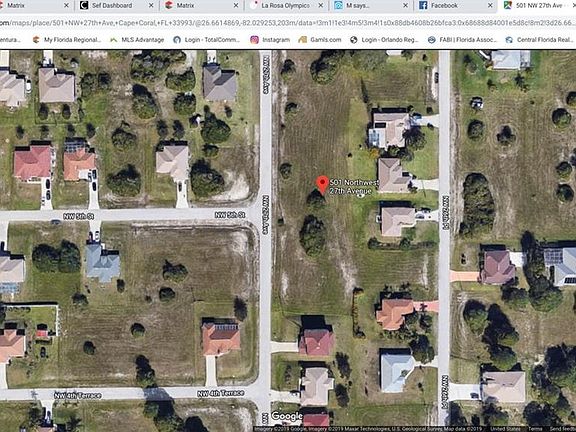Image resolution: width=576 pixels, height=432 pixels.
Task: Open Central Florida Real bookmark
Action: (x=539, y=40)
